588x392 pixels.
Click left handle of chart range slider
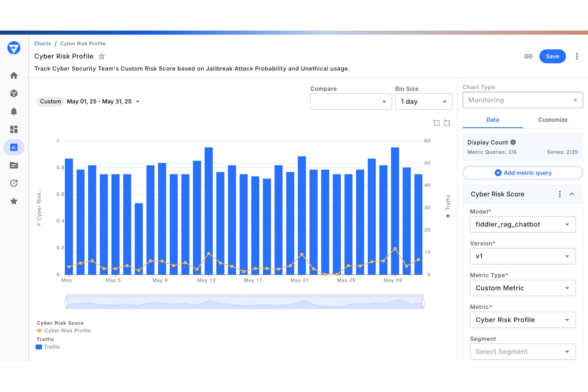tap(66, 303)
